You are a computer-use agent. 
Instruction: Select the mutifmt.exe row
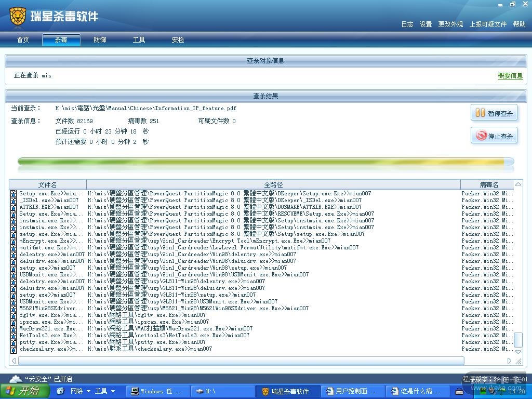[262, 247]
